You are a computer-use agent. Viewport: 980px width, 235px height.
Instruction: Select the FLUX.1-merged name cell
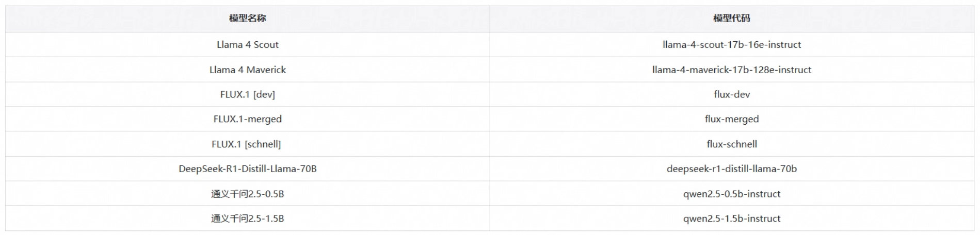(x=248, y=119)
